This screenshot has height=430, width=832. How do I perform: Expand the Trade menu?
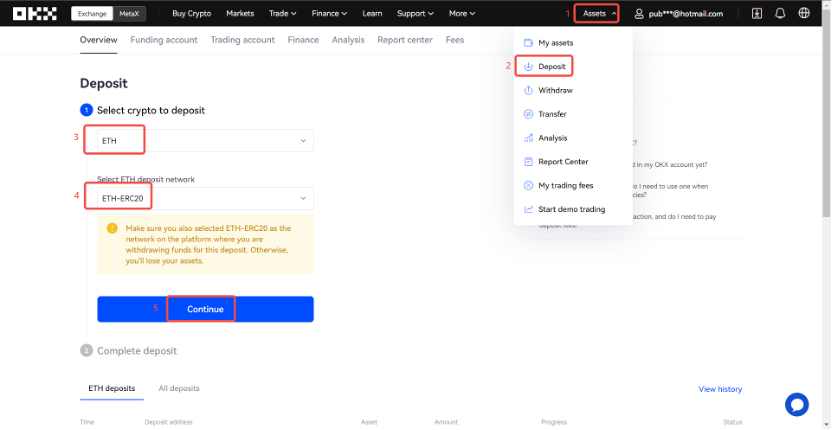pyautogui.click(x=282, y=13)
